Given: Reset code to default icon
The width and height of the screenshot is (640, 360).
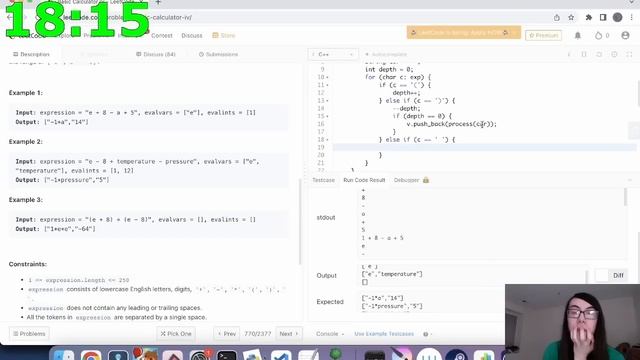Looking at the screenshot, I should point(599,54).
